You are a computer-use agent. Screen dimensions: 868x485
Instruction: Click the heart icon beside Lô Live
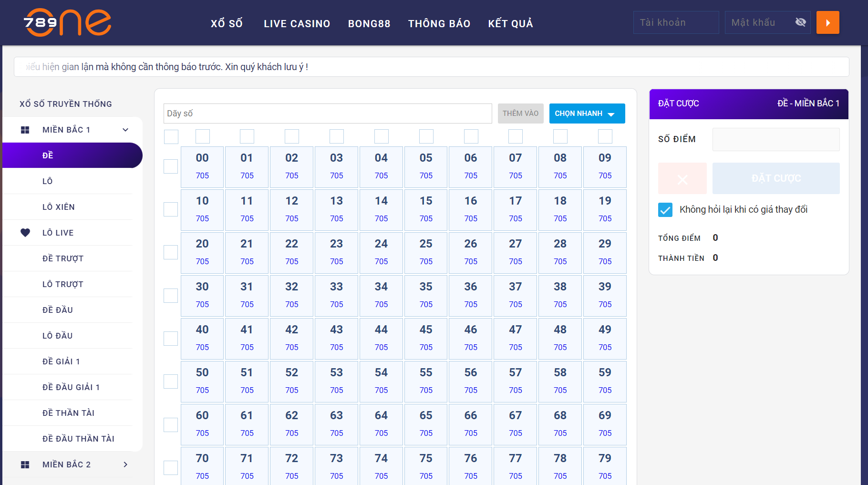tap(25, 233)
